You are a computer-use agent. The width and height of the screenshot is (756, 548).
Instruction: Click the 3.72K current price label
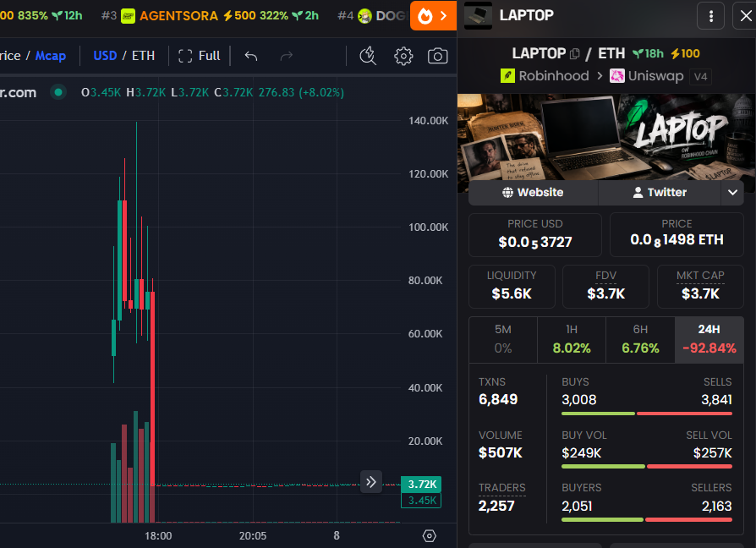[421, 484]
